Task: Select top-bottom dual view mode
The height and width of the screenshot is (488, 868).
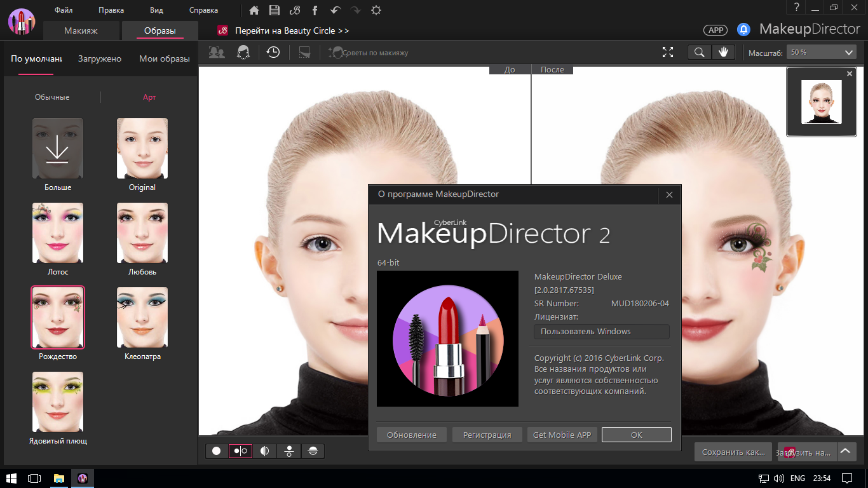Action: coord(288,451)
